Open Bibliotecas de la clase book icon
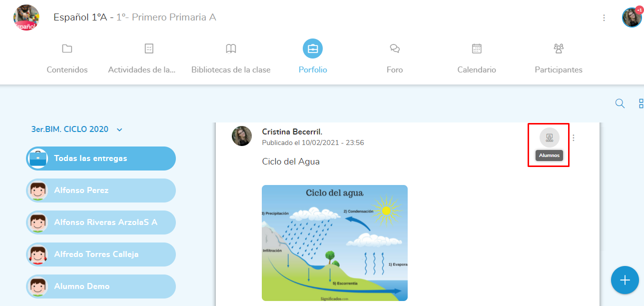The image size is (644, 306). (231, 48)
